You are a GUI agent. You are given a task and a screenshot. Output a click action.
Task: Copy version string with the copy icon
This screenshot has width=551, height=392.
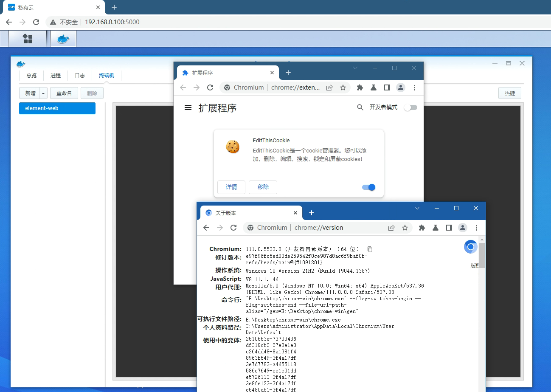coord(370,249)
